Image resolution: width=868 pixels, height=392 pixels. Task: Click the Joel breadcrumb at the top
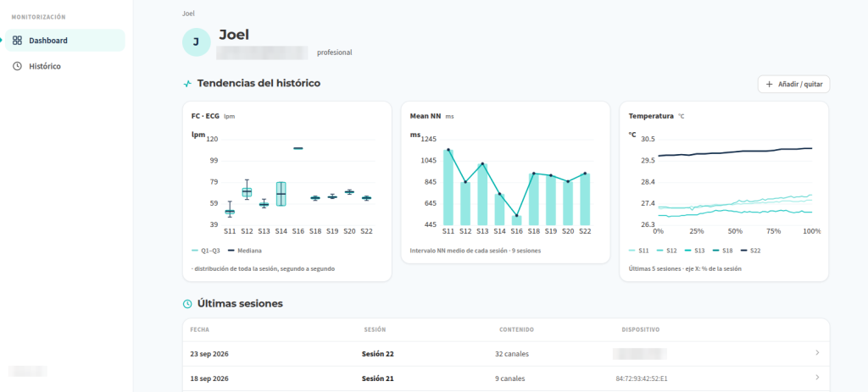pos(188,14)
